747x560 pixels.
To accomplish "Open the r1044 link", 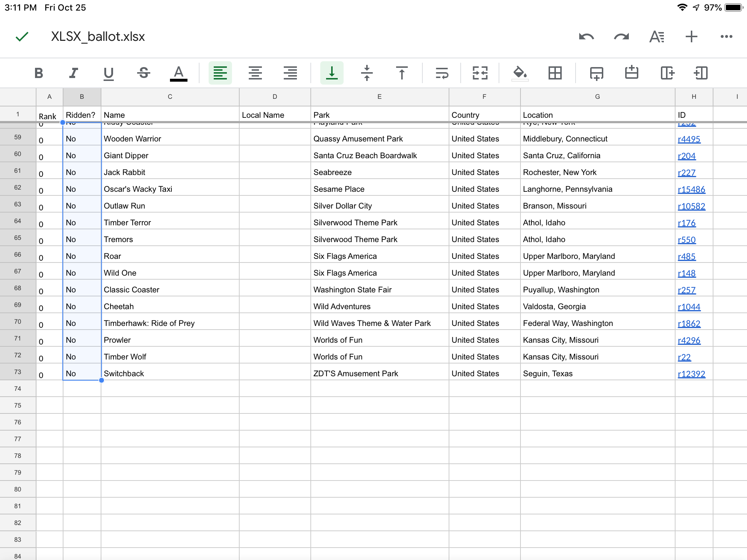I will click(x=689, y=307).
